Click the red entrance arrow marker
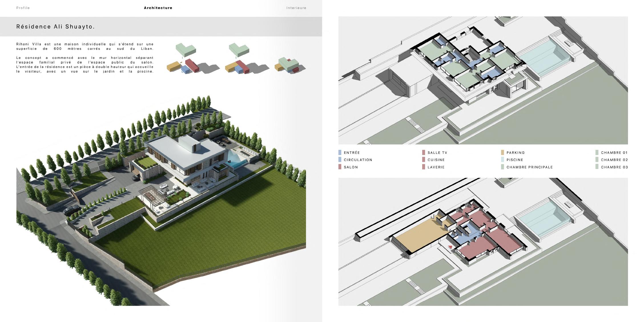Viewport: 644px width, 322px height. click(450, 247)
